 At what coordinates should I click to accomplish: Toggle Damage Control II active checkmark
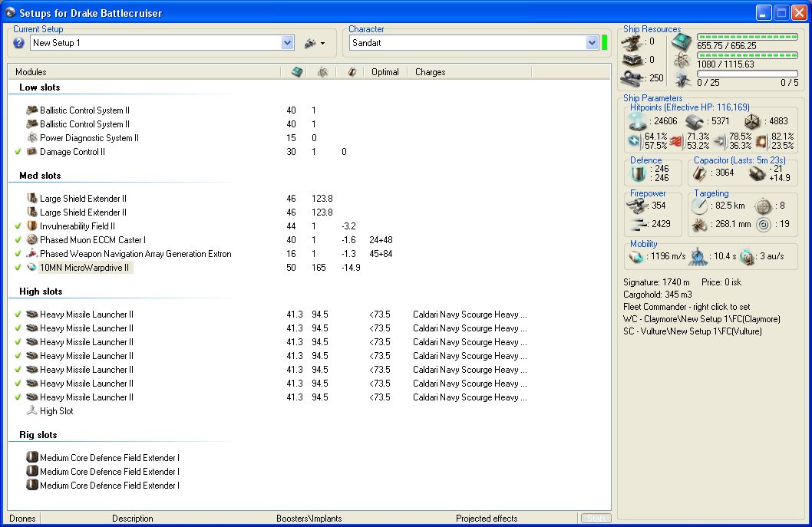18,152
